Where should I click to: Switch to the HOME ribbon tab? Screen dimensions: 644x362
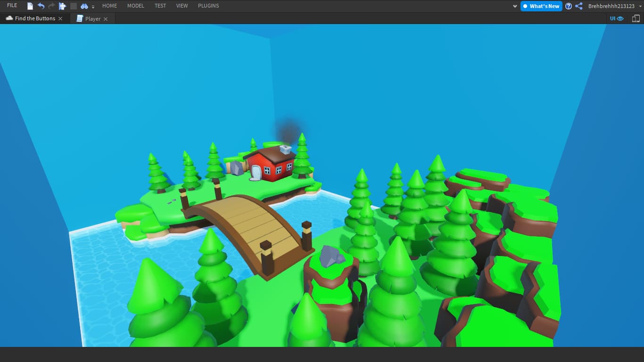pos(109,6)
